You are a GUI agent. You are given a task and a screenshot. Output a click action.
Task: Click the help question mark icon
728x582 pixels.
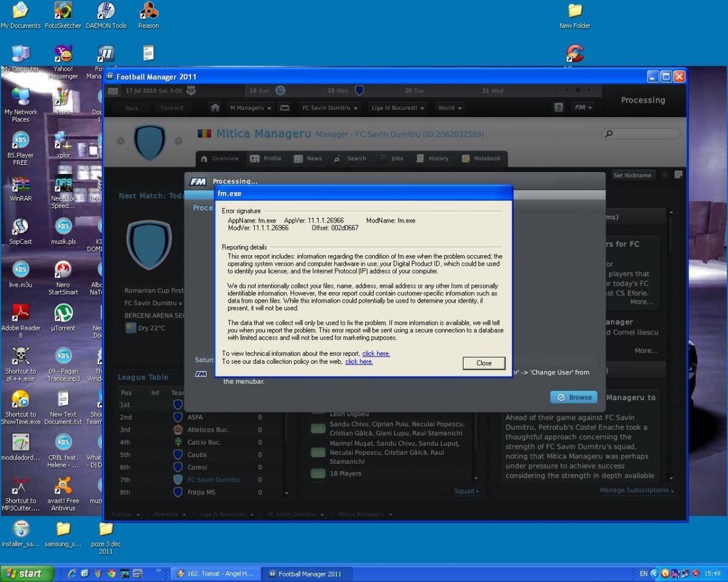[x=559, y=107]
